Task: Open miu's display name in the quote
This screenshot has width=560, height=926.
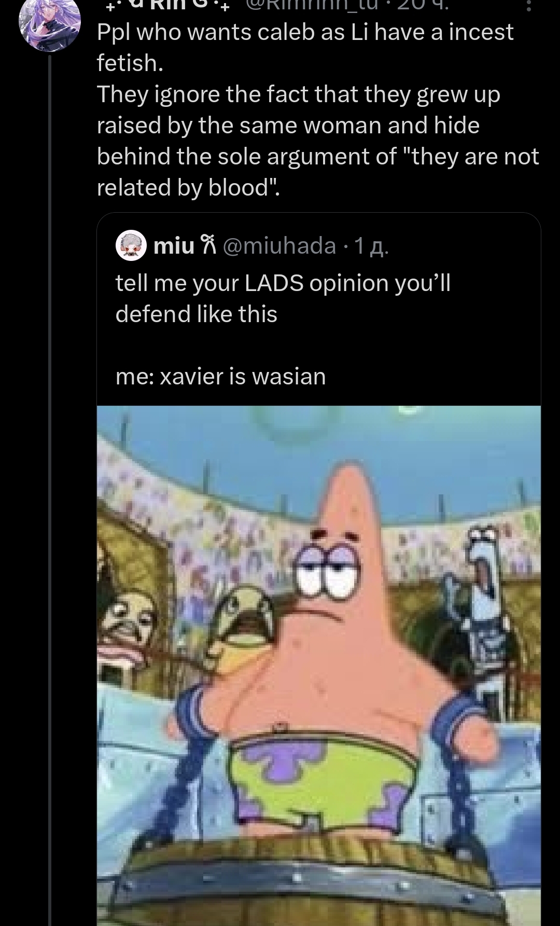Action: [174, 245]
